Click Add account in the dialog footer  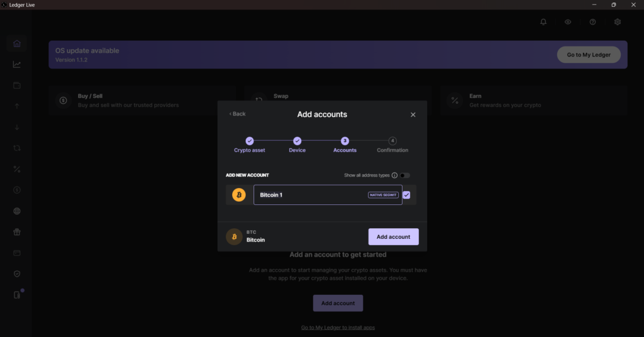pyautogui.click(x=393, y=237)
